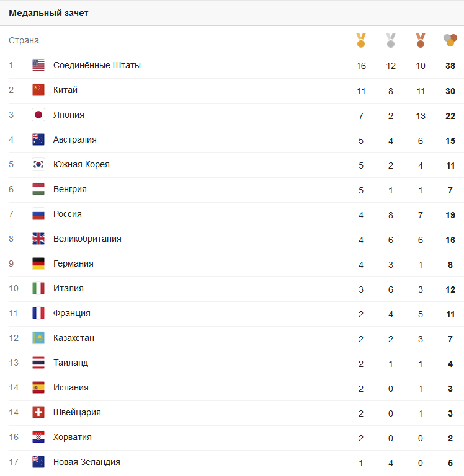Select the Венгрия row name
Screen dimensions: 464x476
70,189
